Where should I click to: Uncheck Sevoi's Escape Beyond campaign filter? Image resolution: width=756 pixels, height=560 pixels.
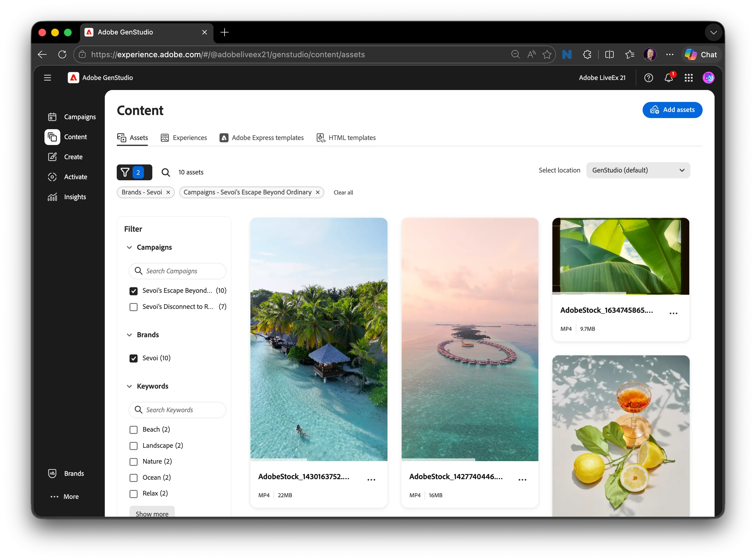134,291
